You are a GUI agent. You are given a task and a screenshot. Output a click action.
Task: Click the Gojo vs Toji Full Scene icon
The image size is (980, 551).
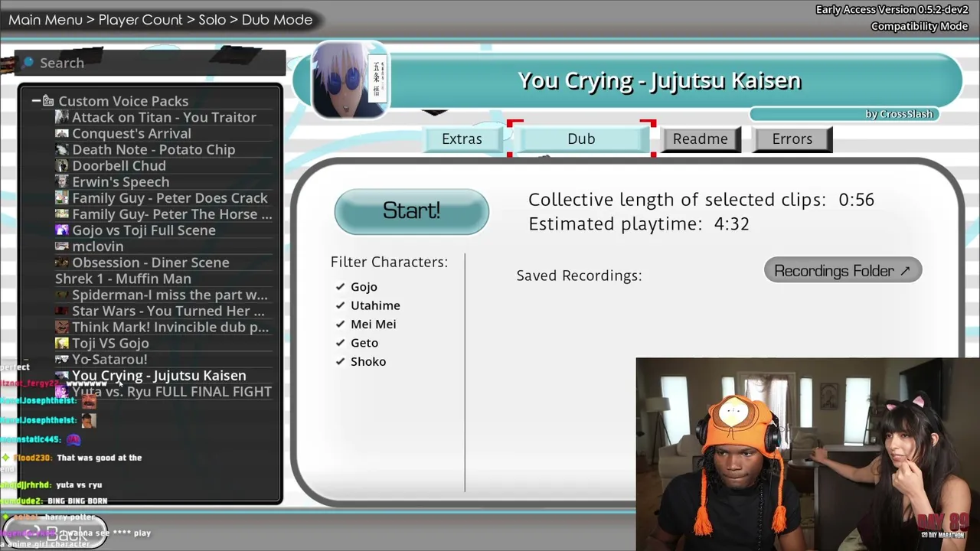[x=62, y=230]
